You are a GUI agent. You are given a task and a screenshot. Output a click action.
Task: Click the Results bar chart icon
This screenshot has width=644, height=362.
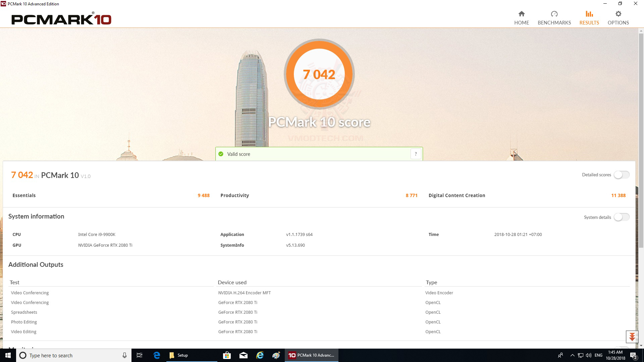[589, 14]
